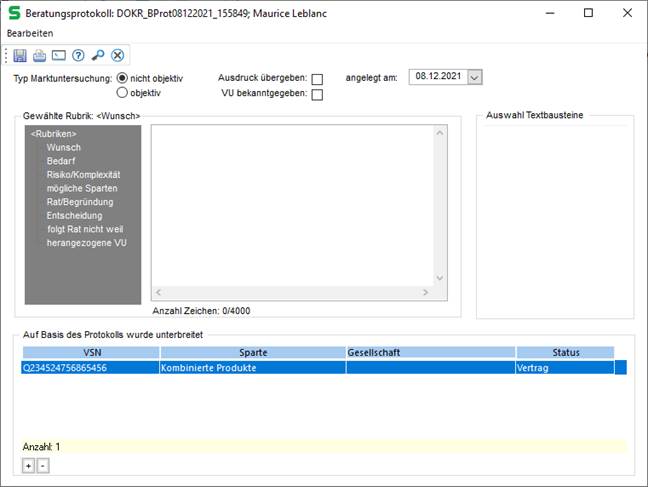Select the 'objektiv' radio button
Screen dimensions: 648x487
123,93
